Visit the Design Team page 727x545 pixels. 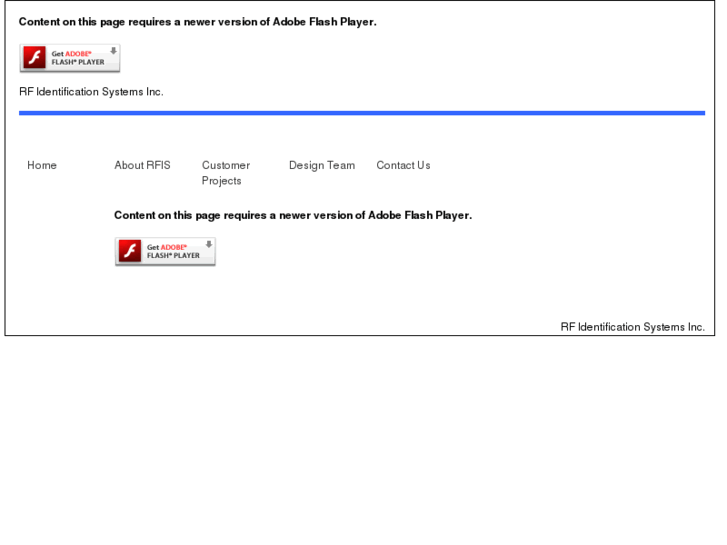click(x=322, y=165)
